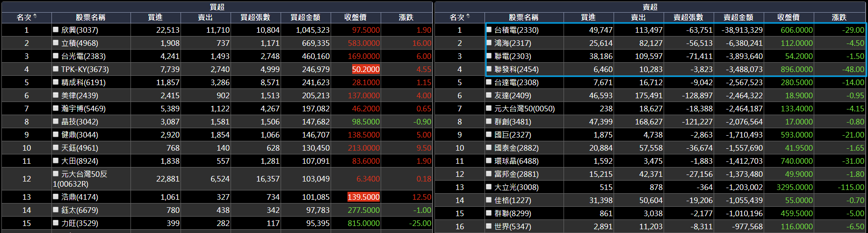Screen dimensions: 868x233
Task: Click highlighted closing price 139.5000
Action: click(363, 197)
